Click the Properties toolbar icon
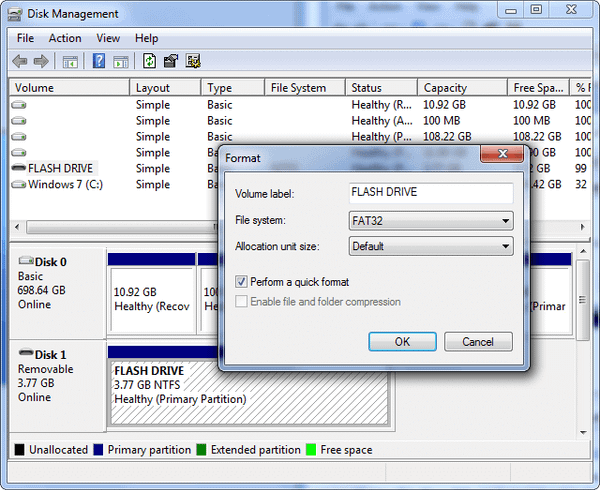Viewport: 600px width, 490px height. point(171,62)
